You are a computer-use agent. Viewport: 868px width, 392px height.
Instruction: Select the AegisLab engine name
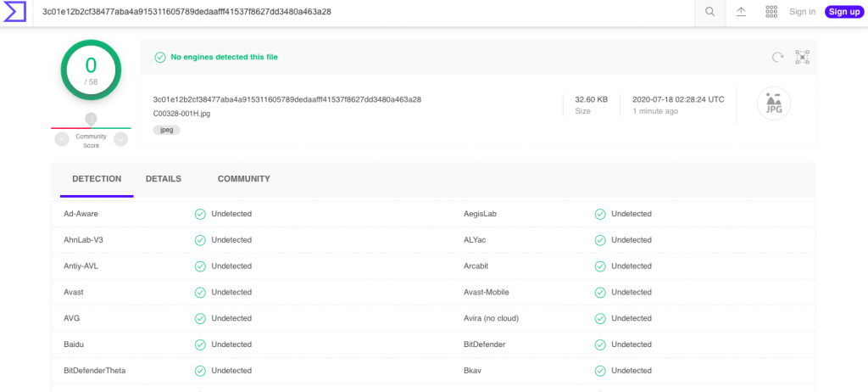[480, 214]
